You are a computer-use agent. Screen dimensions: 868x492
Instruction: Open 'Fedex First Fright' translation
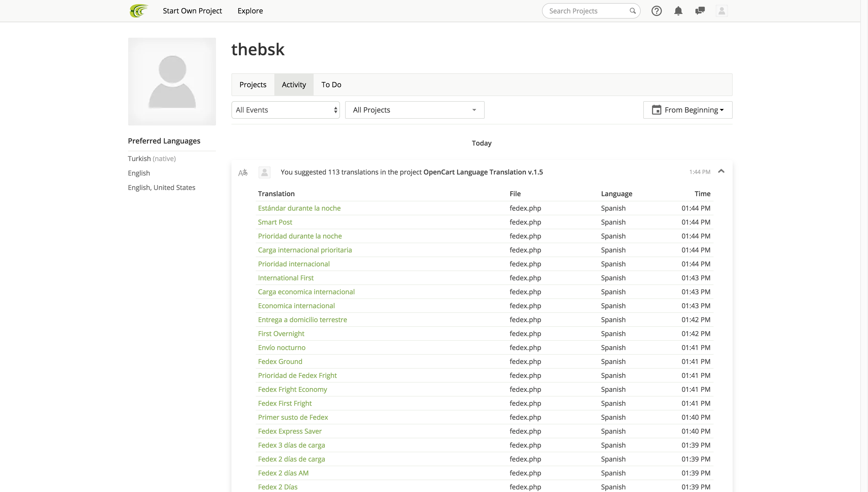coord(285,403)
